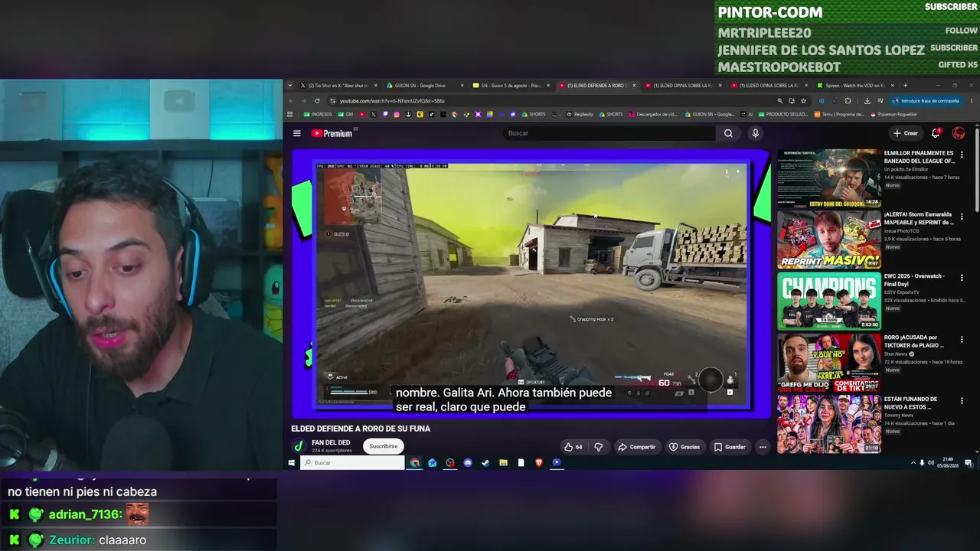Go to YouTube Premium home logo
980x551 pixels.
(332, 133)
